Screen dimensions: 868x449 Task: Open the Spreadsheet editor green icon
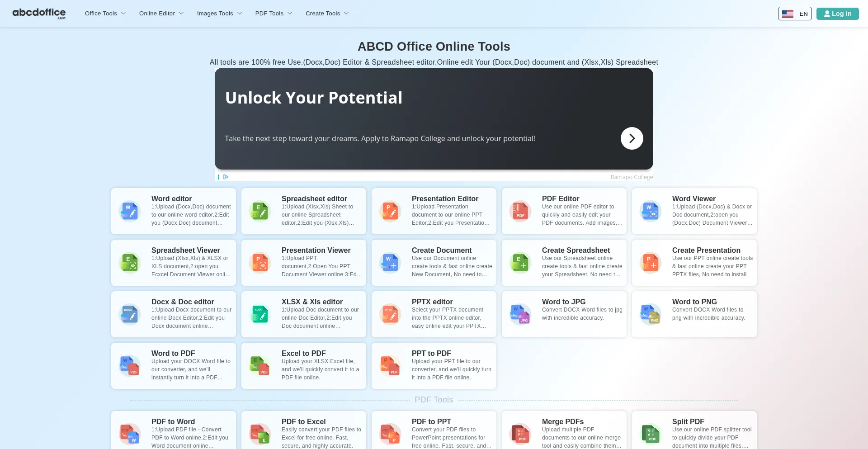click(x=260, y=211)
